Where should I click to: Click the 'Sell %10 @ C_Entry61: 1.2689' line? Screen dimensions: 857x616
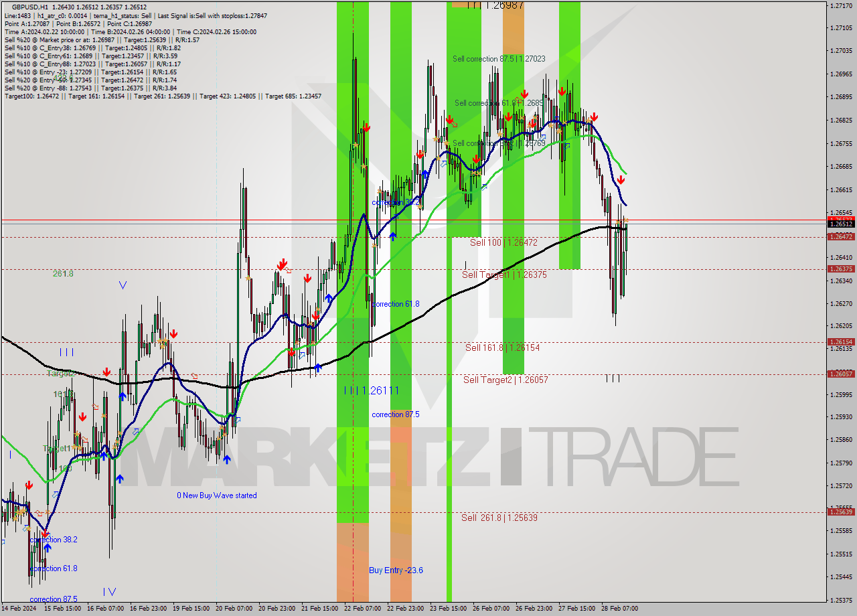pyautogui.click(x=91, y=56)
